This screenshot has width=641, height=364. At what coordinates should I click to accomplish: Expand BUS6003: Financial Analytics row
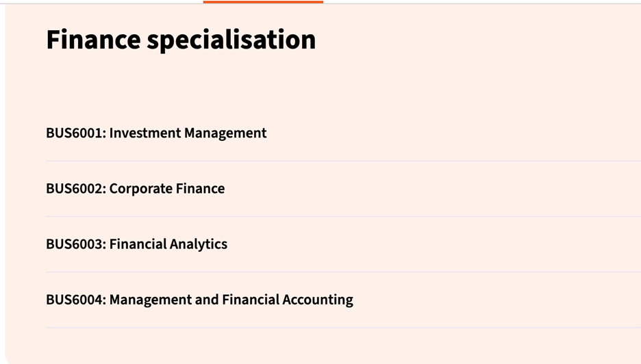tap(136, 244)
